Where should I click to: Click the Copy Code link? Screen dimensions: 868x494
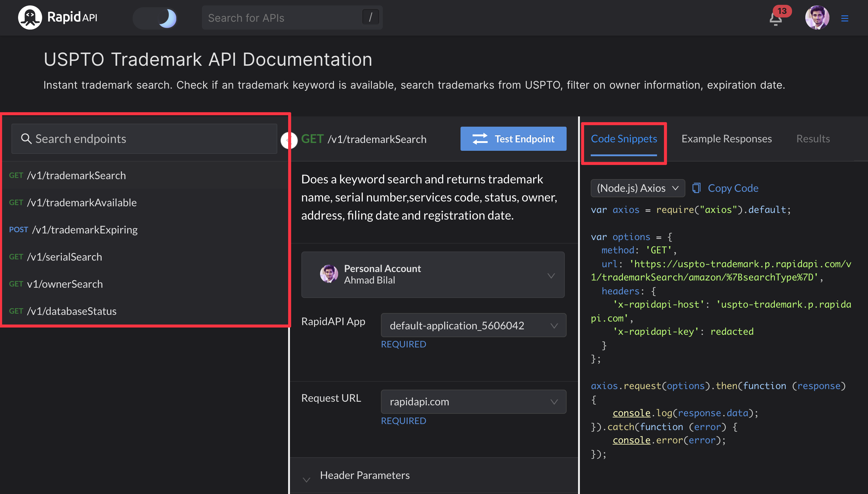click(733, 188)
